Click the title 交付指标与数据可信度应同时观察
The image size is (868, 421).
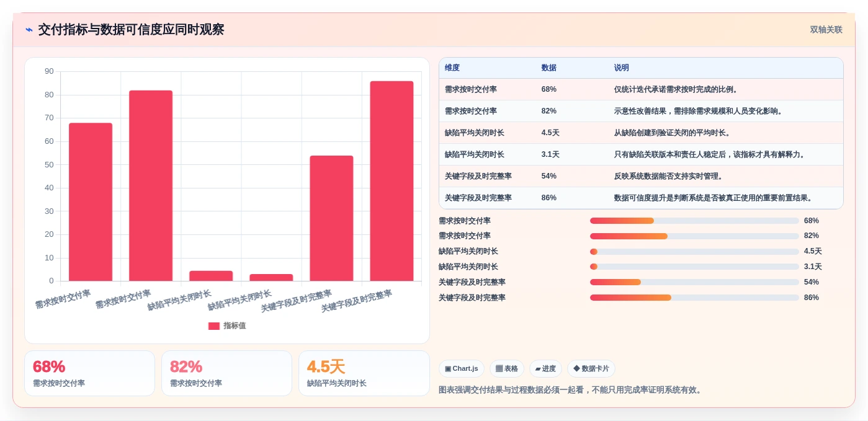(131, 30)
